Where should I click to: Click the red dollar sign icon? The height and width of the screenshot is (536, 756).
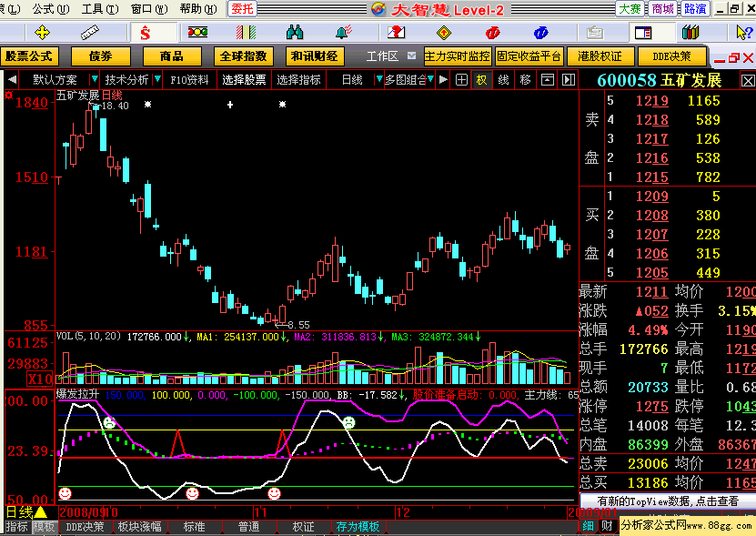[146, 33]
